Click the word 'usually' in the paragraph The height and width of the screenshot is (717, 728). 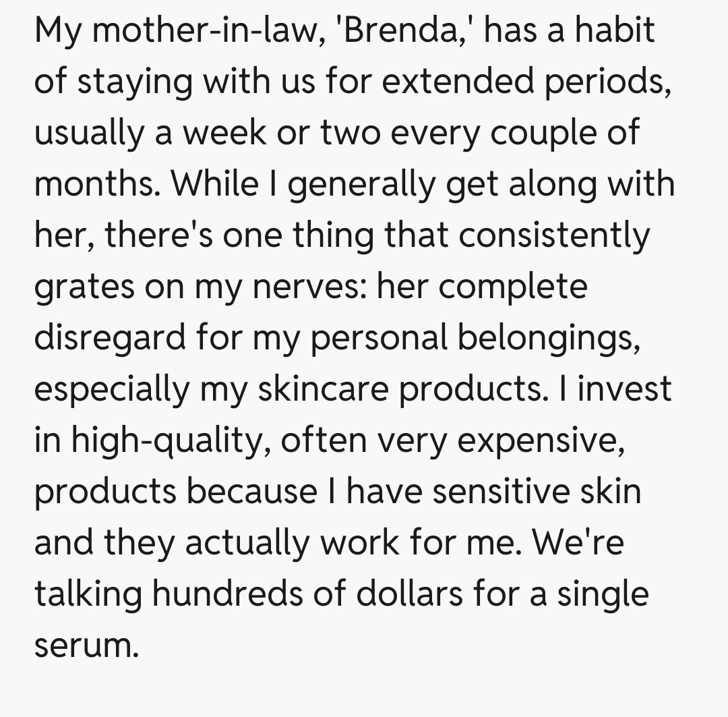[90, 134]
